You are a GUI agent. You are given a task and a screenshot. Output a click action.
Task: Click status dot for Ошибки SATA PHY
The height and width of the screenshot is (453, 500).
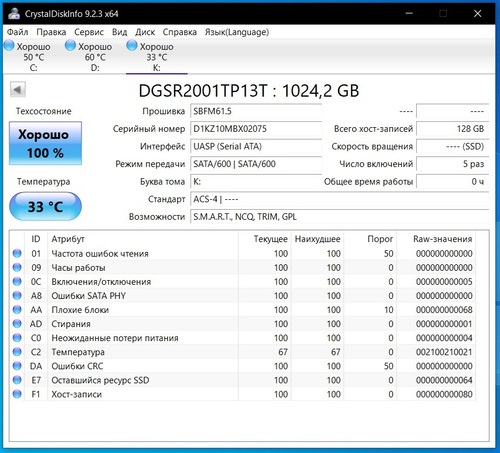pyautogui.click(x=17, y=295)
